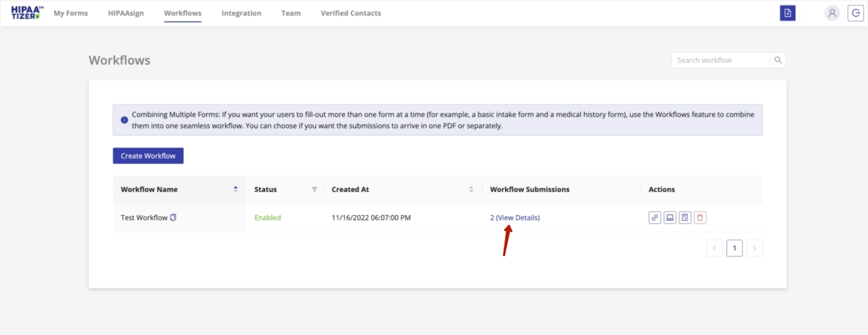Click the logout icon at top right
The width and height of the screenshot is (868, 335).
point(855,13)
